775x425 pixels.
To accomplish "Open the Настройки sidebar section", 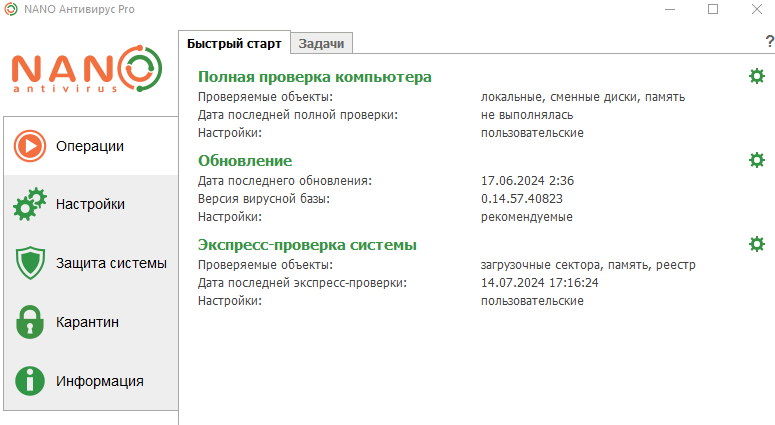I will click(90, 205).
